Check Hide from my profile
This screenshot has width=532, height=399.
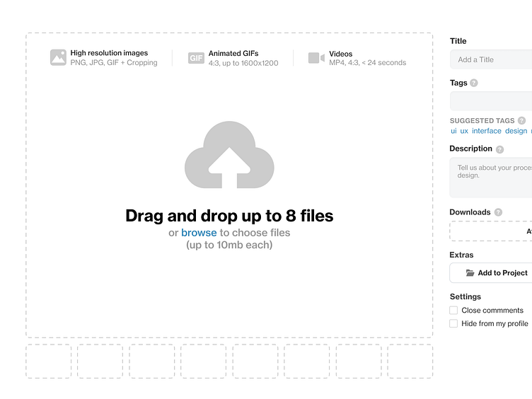[453, 324]
